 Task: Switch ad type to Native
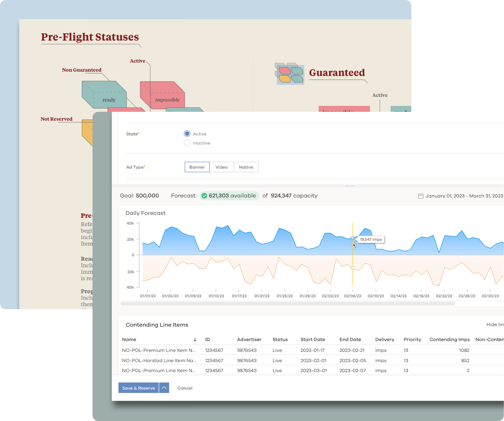[x=246, y=167]
